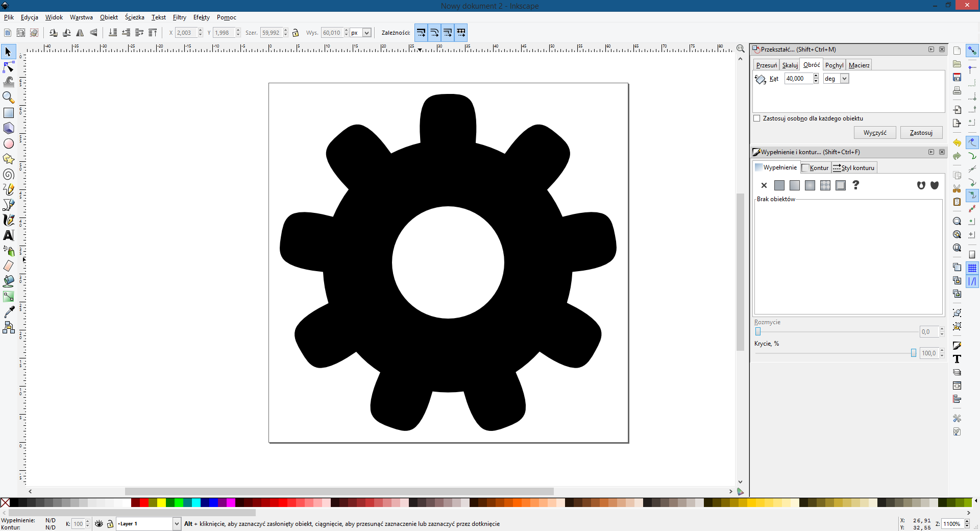The height and width of the screenshot is (531, 980).
Task: Switch to the Skaluj tab
Action: click(790, 65)
